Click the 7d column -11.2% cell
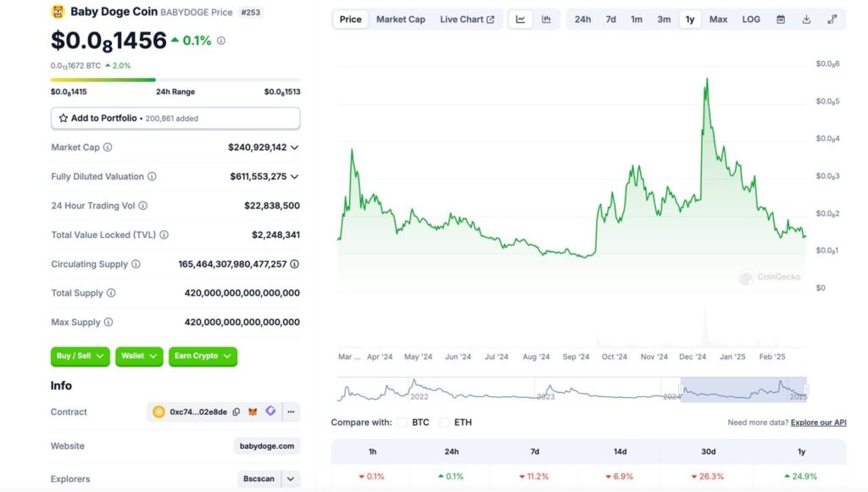The height and width of the screenshot is (492, 868). (534, 477)
